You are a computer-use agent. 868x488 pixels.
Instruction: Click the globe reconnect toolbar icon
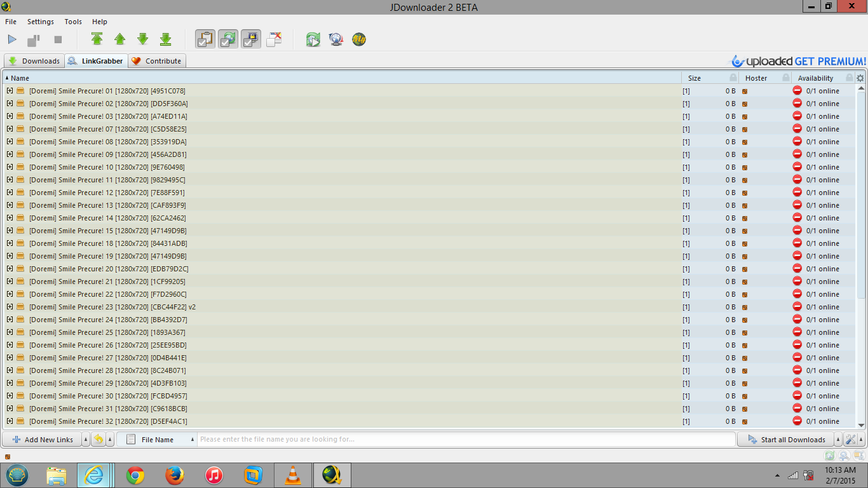[x=336, y=39]
